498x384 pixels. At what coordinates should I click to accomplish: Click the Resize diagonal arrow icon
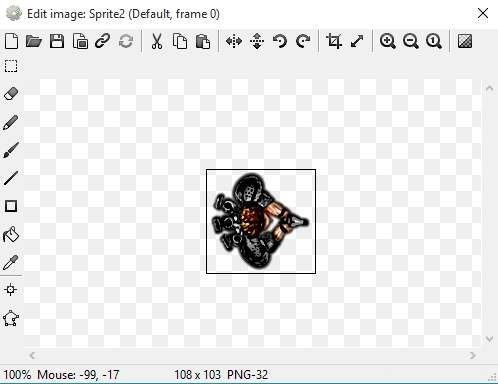pos(357,41)
